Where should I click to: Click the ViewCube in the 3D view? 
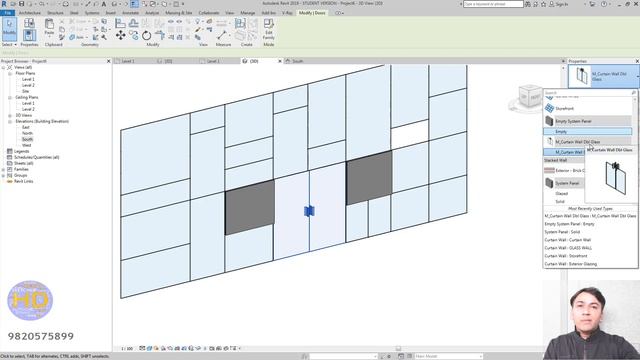pos(530,97)
